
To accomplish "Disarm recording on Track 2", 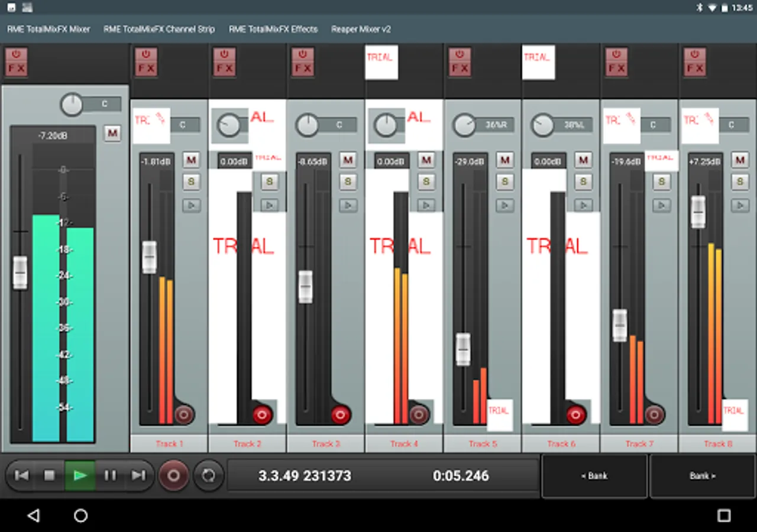I will pyautogui.click(x=262, y=415).
